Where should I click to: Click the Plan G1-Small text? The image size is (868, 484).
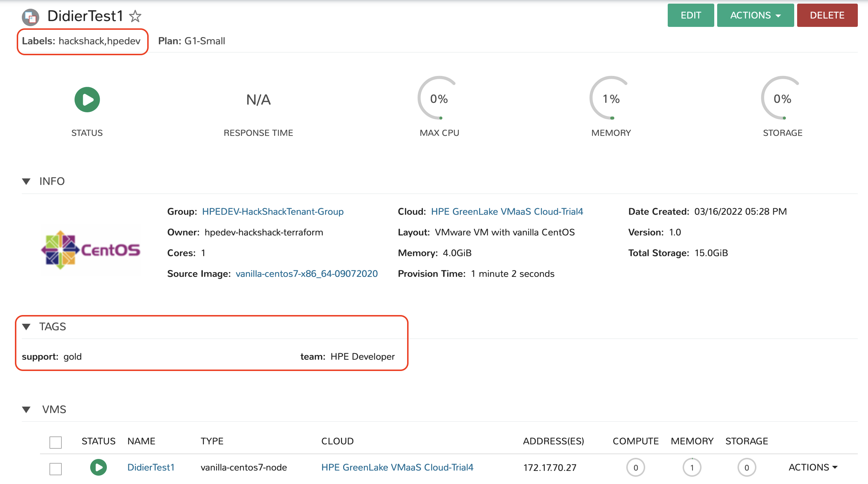pos(192,41)
